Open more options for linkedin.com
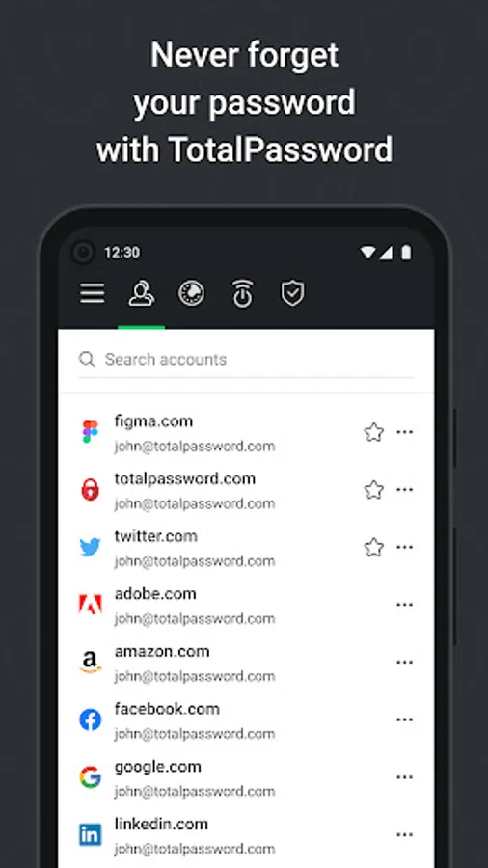This screenshot has width=488, height=868. (404, 835)
